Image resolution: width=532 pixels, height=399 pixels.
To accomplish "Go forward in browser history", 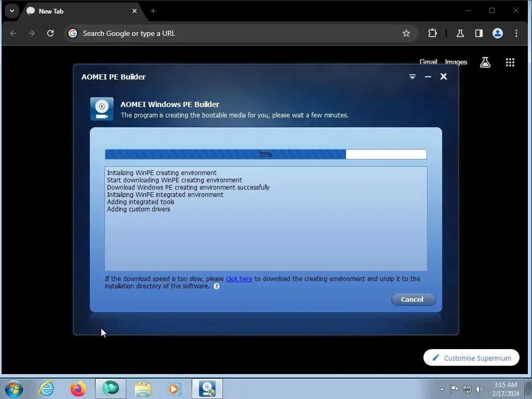I will (32, 33).
